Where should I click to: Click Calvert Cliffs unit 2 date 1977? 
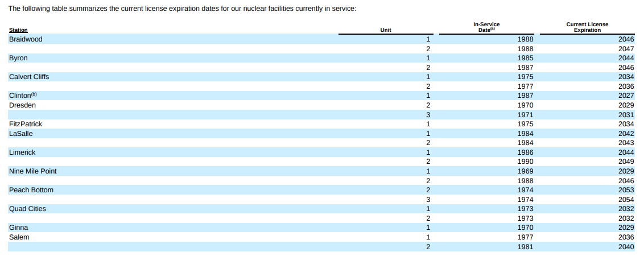click(525, 86)
